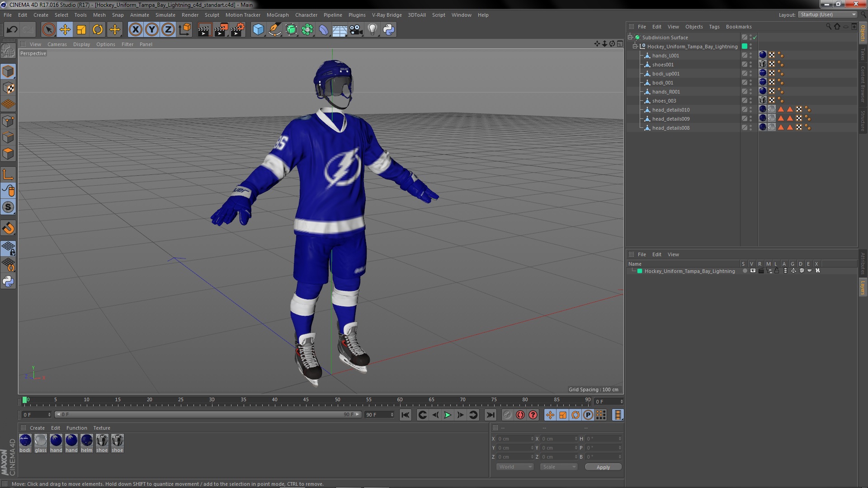
Task: Enable the Axis tool
Action: pos(8,174)
